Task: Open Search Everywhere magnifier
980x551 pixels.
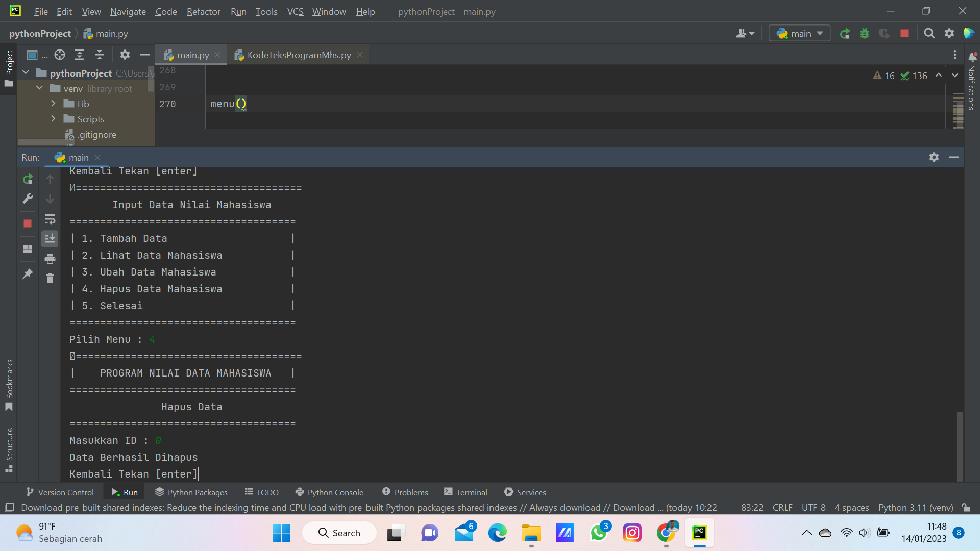Action: [929, 34]
